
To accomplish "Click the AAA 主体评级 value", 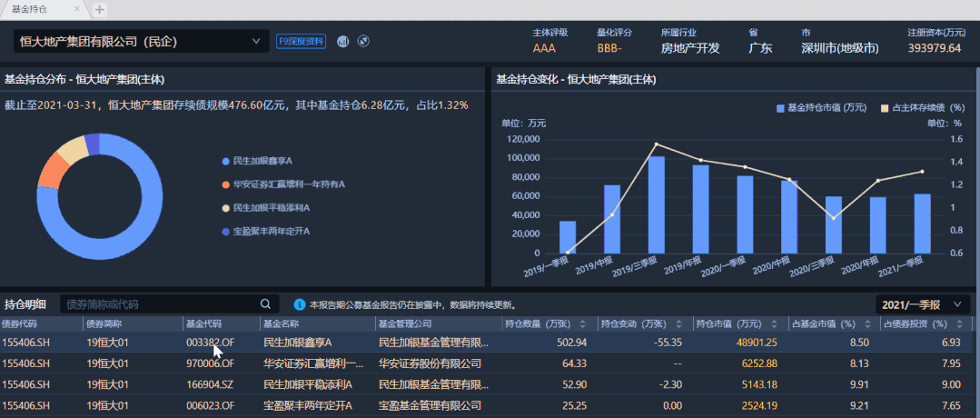I will pyautogui.click(x=544, y=48).
